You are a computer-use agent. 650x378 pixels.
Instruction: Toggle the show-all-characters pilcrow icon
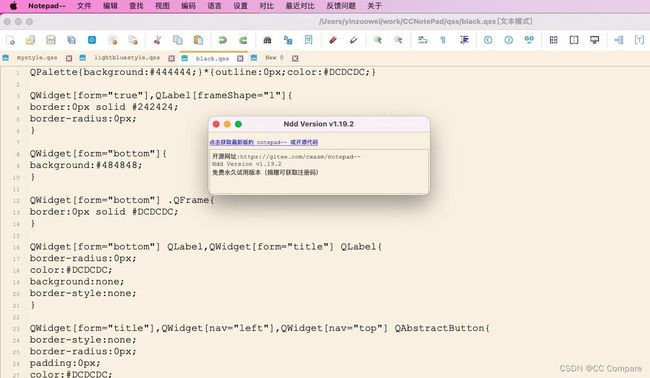[443, 40]
